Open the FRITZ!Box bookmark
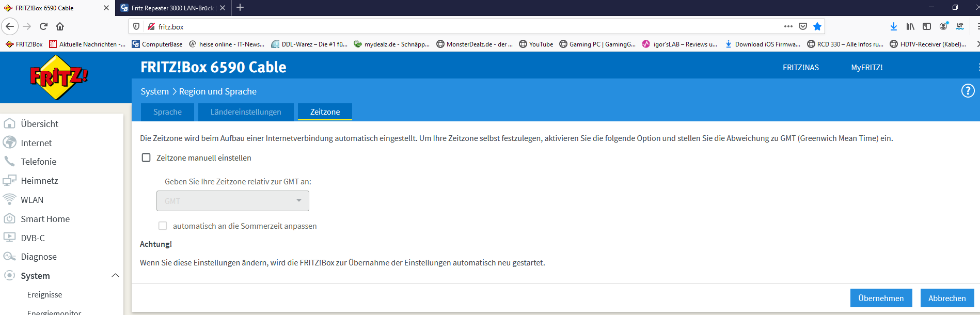This screenshot has height=315, width=980. [x=24, y=44]
